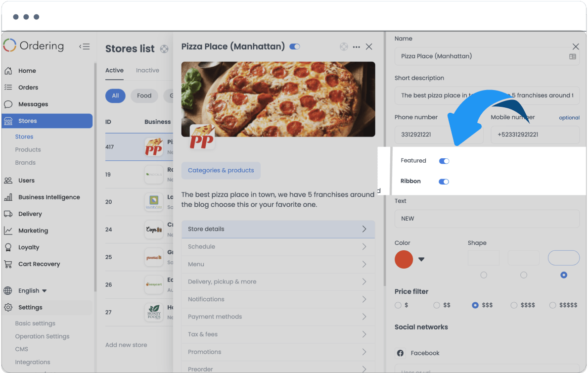Expand the Notifications section
This screenshot has height=373, width=588.
278,299
